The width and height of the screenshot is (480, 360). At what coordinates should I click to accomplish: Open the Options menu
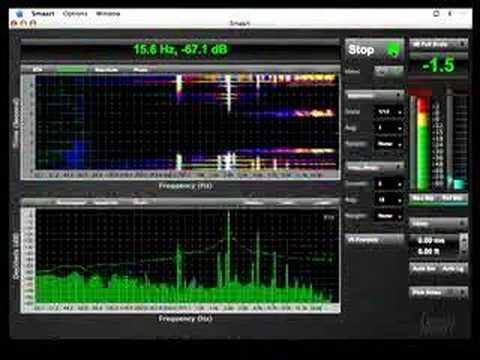[x=75, y=14]
